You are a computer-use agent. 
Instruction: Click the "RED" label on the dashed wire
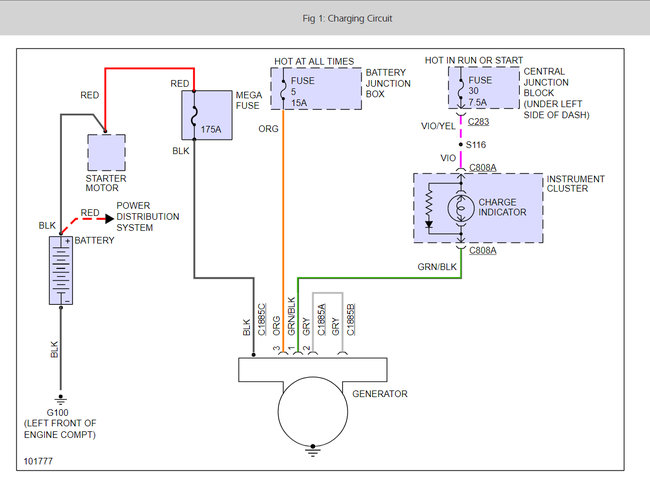point(90,212)
